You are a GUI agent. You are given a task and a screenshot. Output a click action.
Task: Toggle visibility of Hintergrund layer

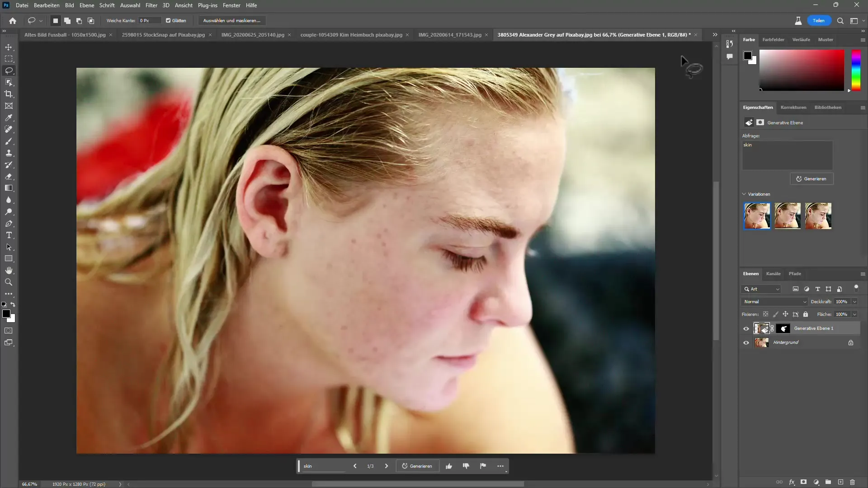[x=746, y=342]
